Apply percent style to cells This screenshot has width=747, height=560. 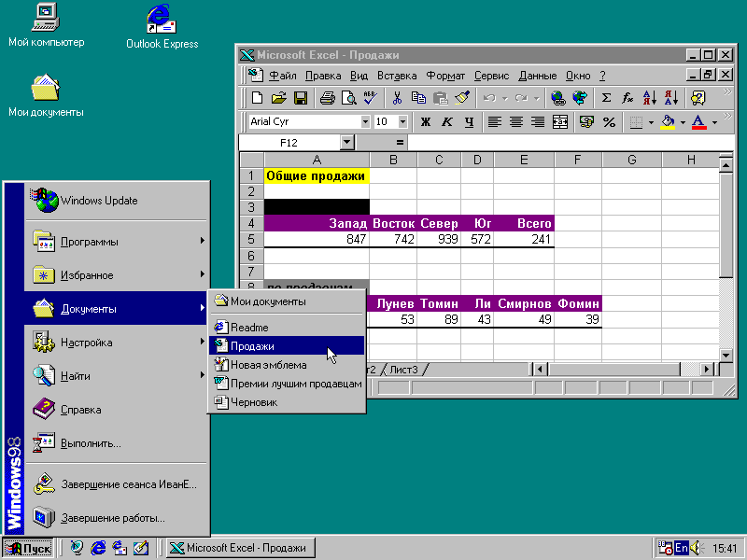pyautogui.click(x=609, y=122)
